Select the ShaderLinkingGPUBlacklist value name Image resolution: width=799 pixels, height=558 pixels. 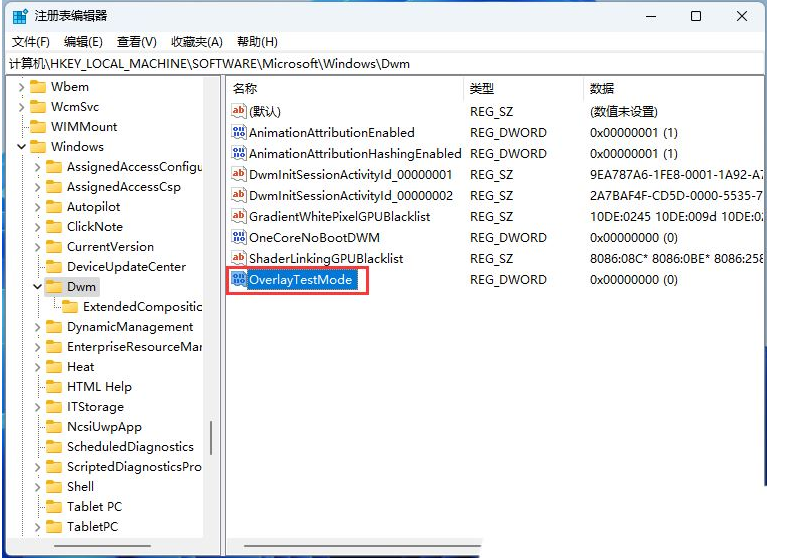pos(326,258)
